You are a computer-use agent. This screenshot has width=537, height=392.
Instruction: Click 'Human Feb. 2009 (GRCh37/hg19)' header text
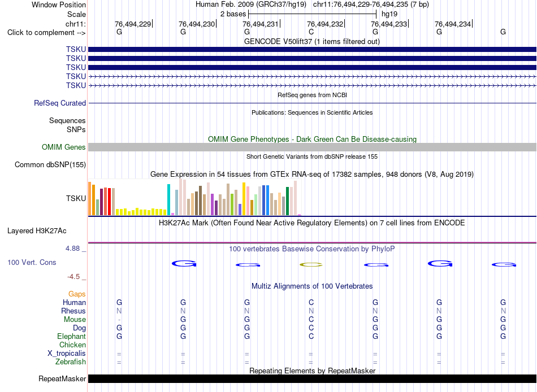[252, 5]
